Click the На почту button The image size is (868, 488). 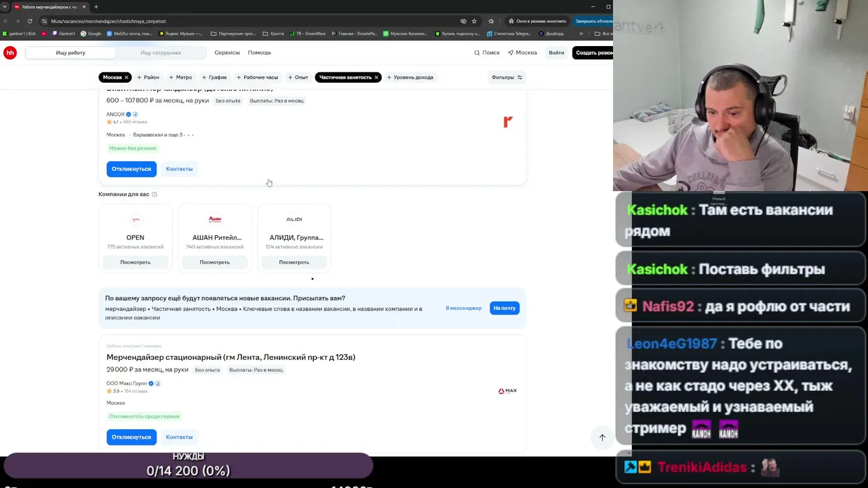tap(505, 308)
